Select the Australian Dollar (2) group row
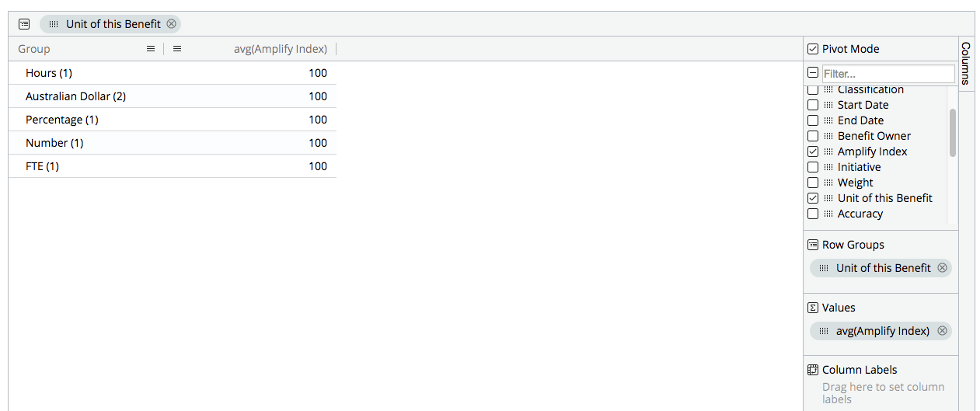 75,96
